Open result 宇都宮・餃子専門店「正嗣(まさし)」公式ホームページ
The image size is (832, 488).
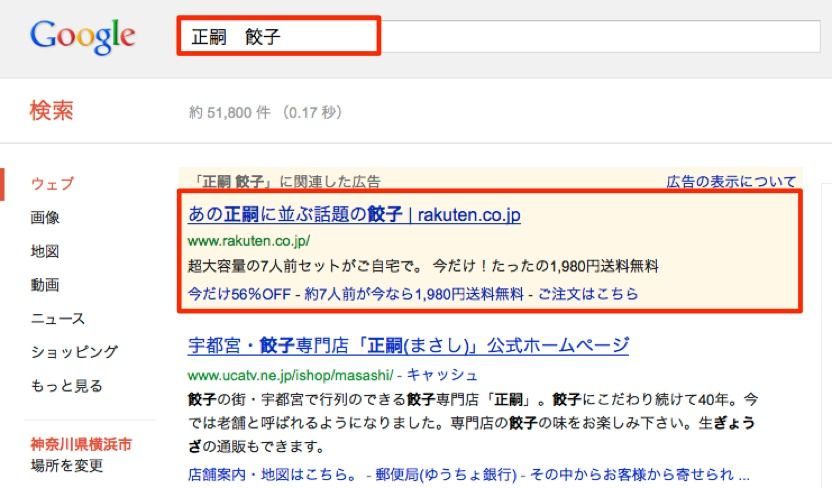pos(409,346)
